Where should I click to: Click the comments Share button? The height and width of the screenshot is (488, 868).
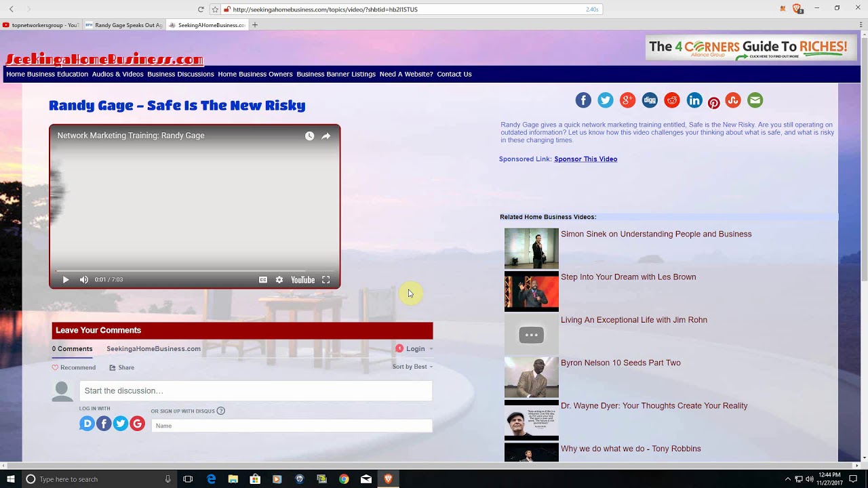coord(122,367)
